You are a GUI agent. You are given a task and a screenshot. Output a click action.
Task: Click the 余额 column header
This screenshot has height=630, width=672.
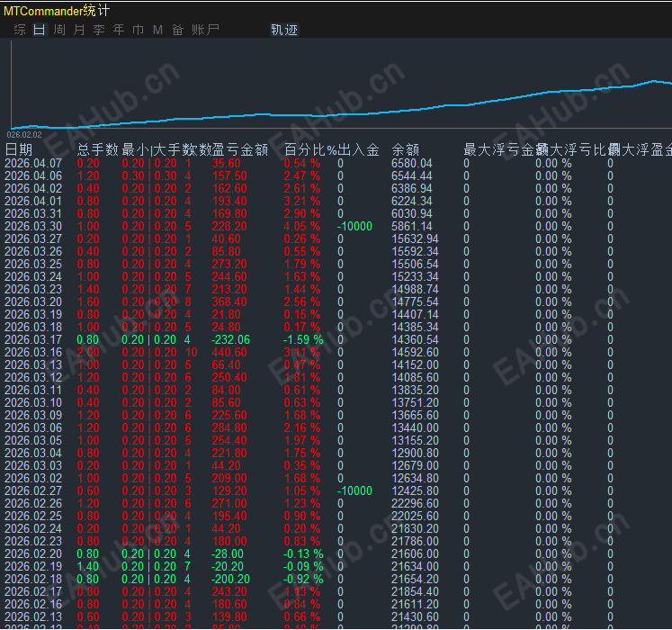(406, 149)
